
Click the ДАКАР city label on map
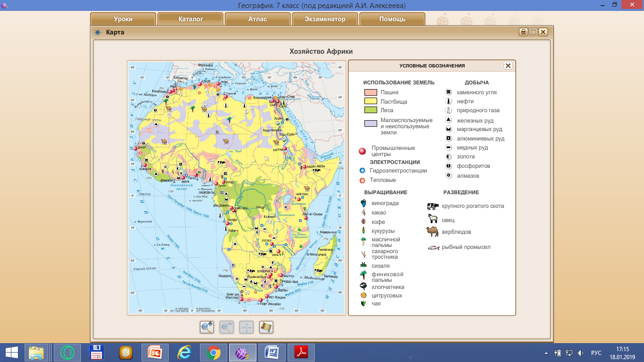click(143, 147)
